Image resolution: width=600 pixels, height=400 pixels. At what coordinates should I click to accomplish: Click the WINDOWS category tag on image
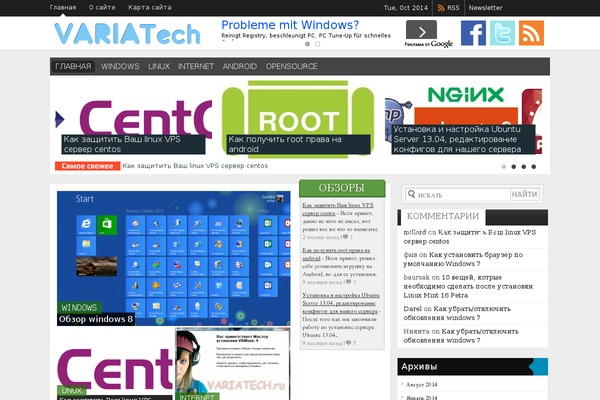tap(79, 307)
